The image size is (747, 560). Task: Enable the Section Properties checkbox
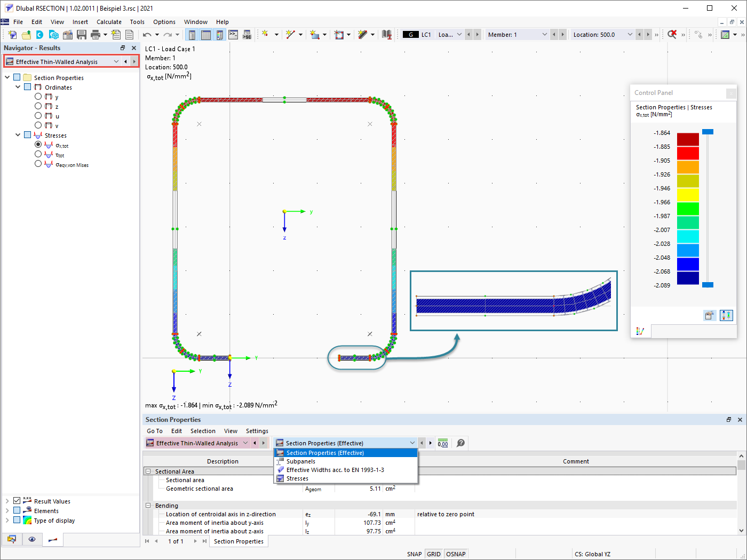[x=17, y=77]
